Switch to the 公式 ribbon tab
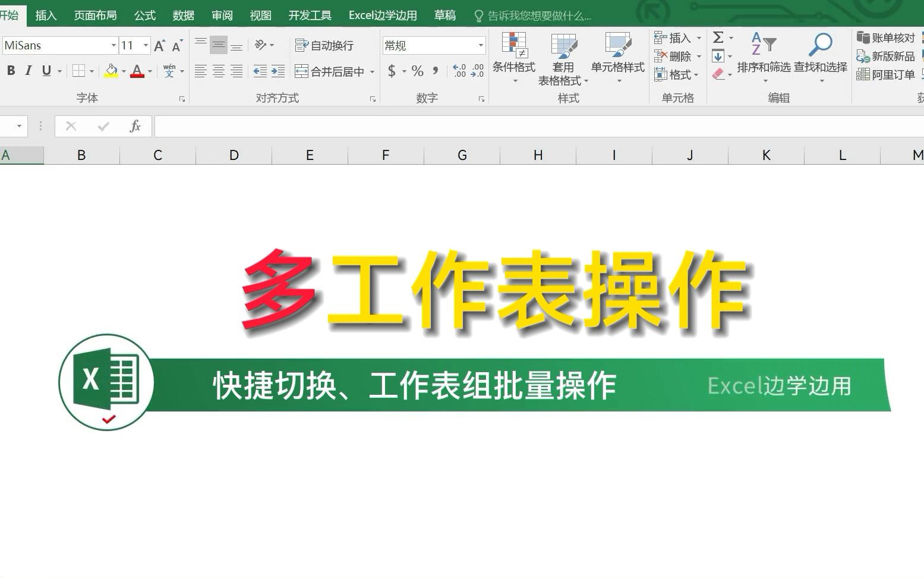This screenshot has height=578, width=924. [144, 15]
